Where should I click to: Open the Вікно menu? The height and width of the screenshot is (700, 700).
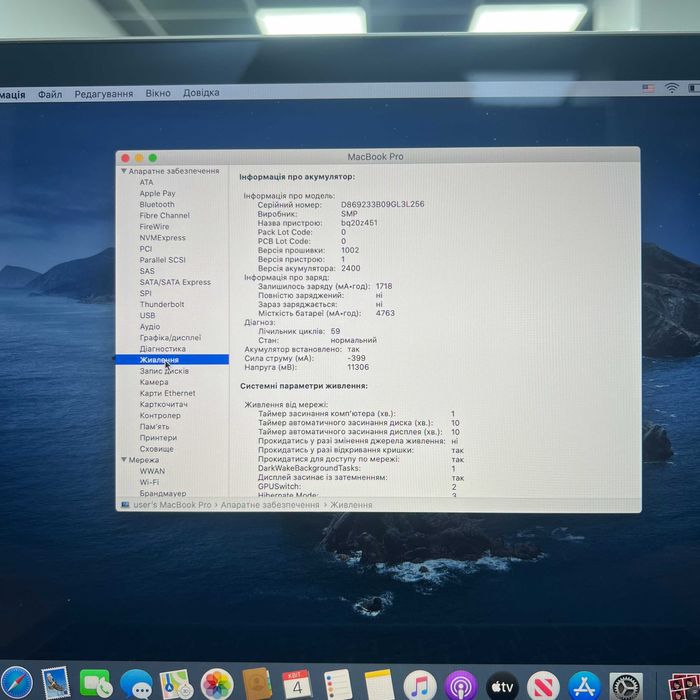pos(158,93)
